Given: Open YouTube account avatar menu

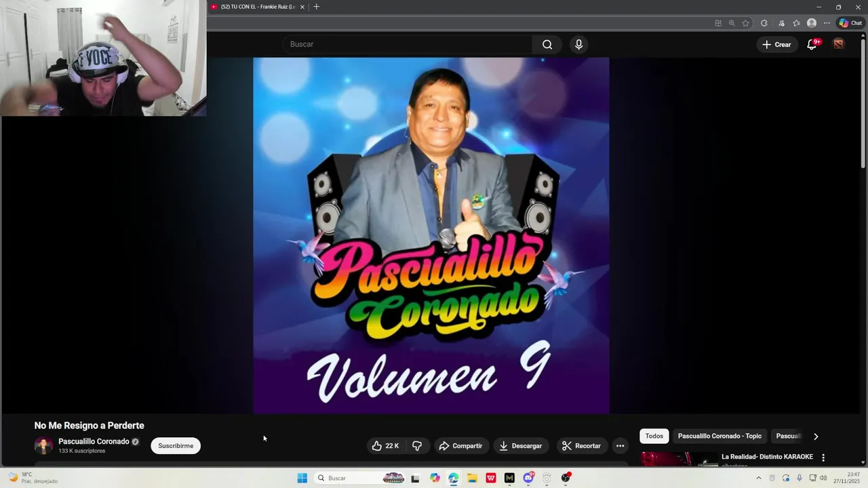Looking at the screenshot, I should point(839,45).
